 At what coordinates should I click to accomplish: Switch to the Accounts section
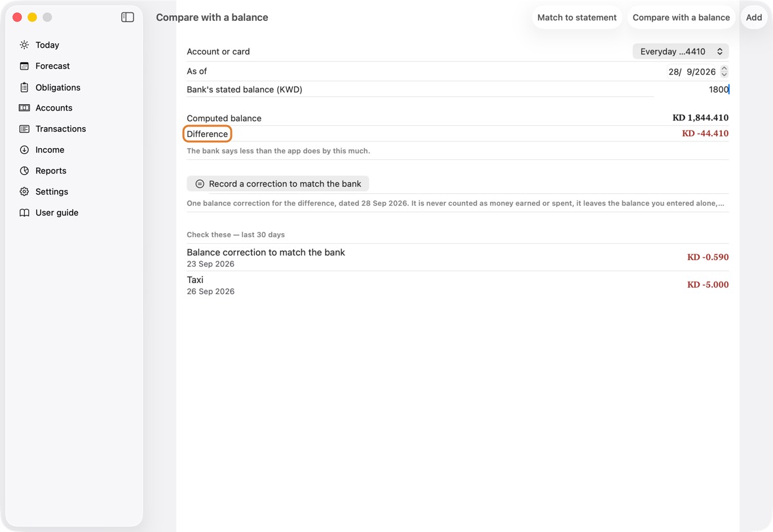click(54, 108)
